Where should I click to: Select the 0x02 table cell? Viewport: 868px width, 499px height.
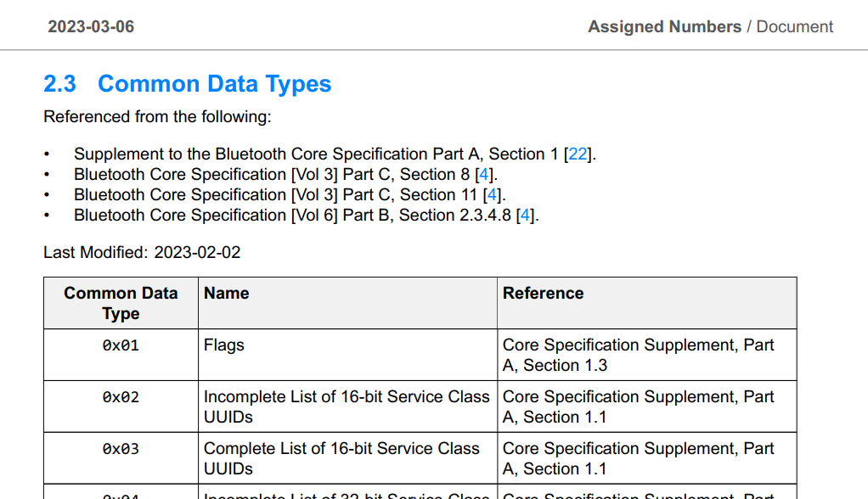pos(121,406)
